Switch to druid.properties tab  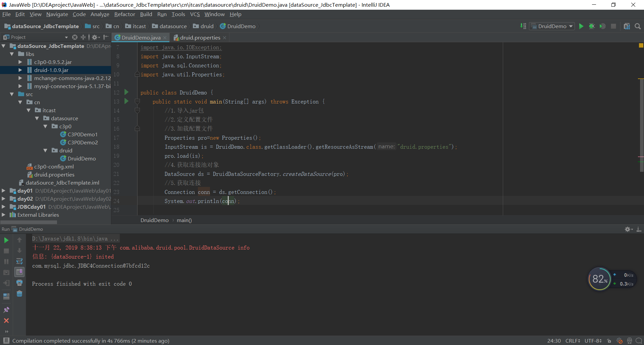coord(200,38)
